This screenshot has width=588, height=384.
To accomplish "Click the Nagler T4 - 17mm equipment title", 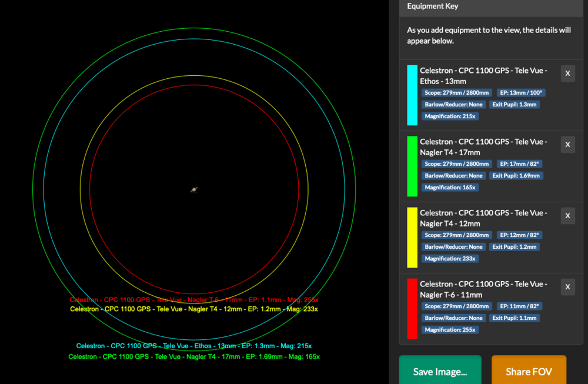I will [483, 147].
